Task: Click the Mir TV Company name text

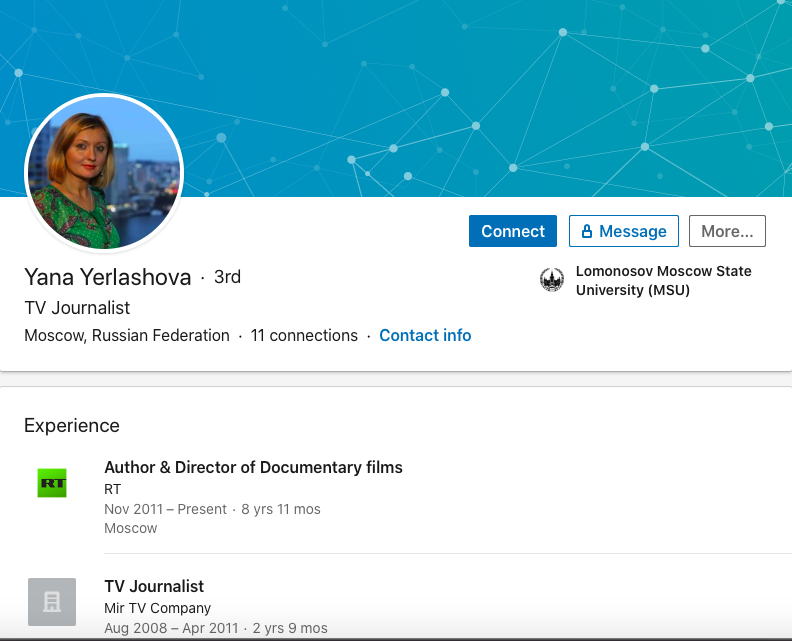Action: click(x=157, y=608)
